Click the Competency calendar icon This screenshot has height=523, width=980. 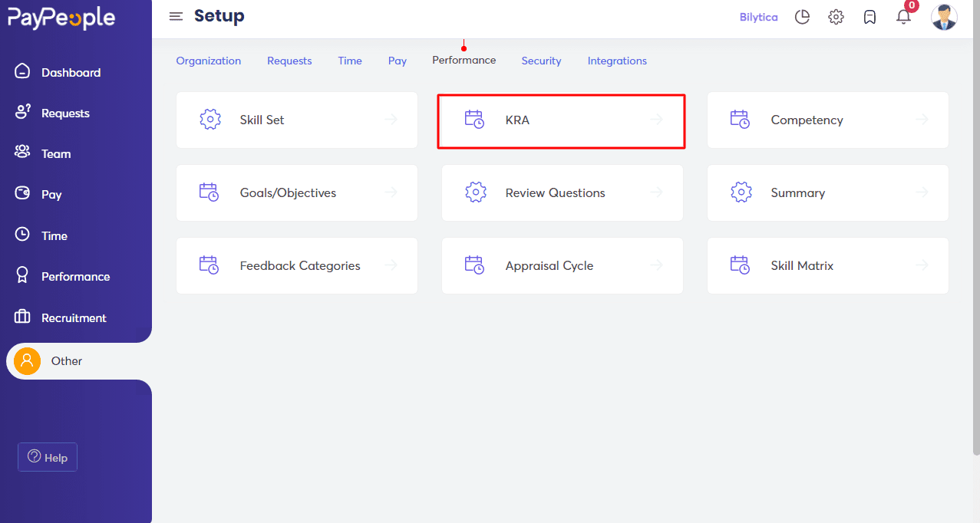coord(741,120)
